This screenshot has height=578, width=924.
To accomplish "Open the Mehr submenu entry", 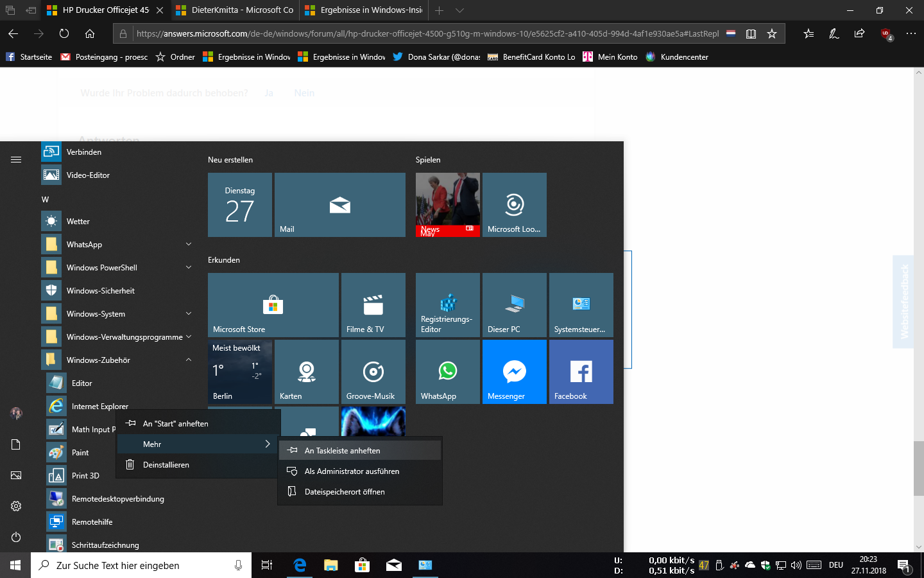I will tap(199, 444).
